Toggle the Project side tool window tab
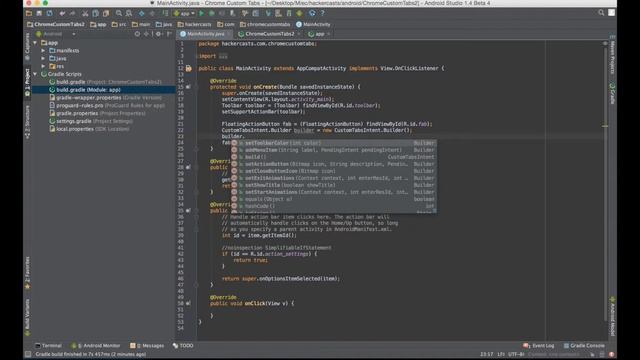Screen dimensions: 640x360 tap(27, 82)
